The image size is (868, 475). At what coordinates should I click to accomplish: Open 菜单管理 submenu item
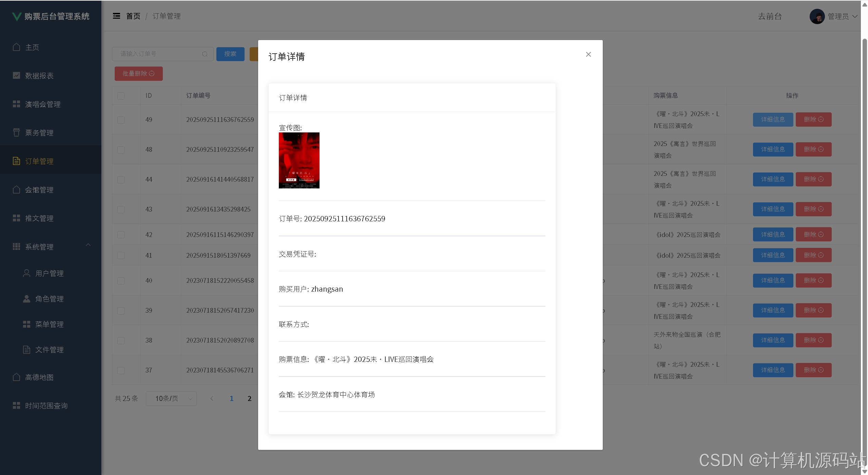[x=51, y=324]
